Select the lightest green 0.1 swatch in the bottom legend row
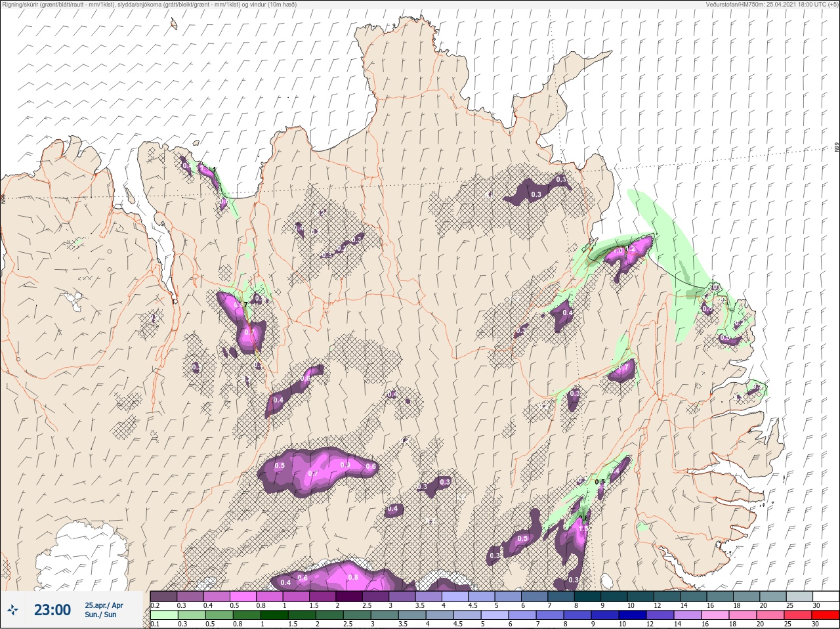The width and height of the screenshot is (840, 629). click(163, 615)
